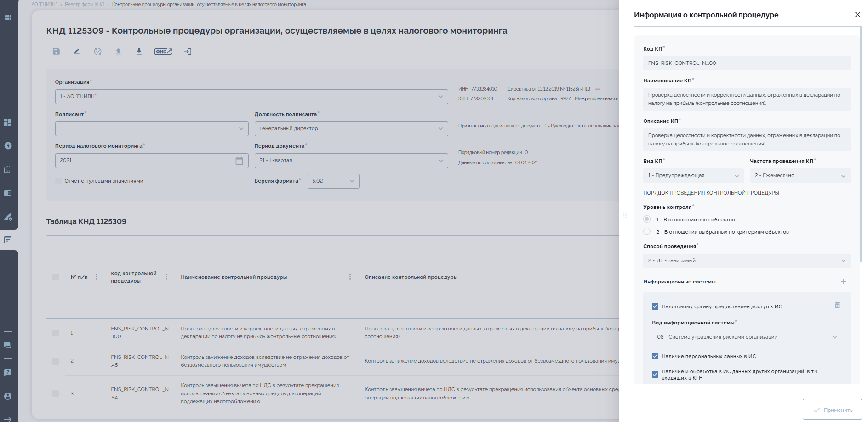Enable 'Отчет с нулевыми значениями' checkbox
Image resolution: width=868 pixels, height=422 pixels.
(x=58, y=181)
